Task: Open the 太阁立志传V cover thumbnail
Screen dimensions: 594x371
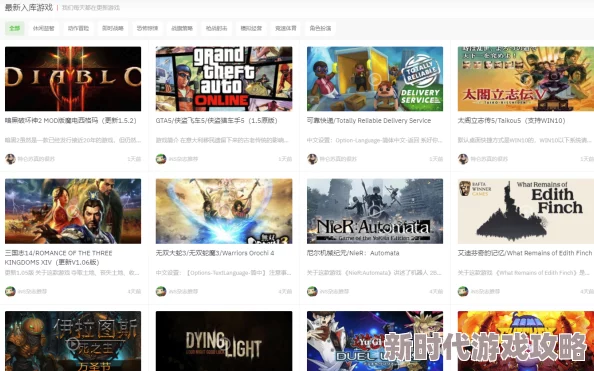Action: tap(526, 79)
